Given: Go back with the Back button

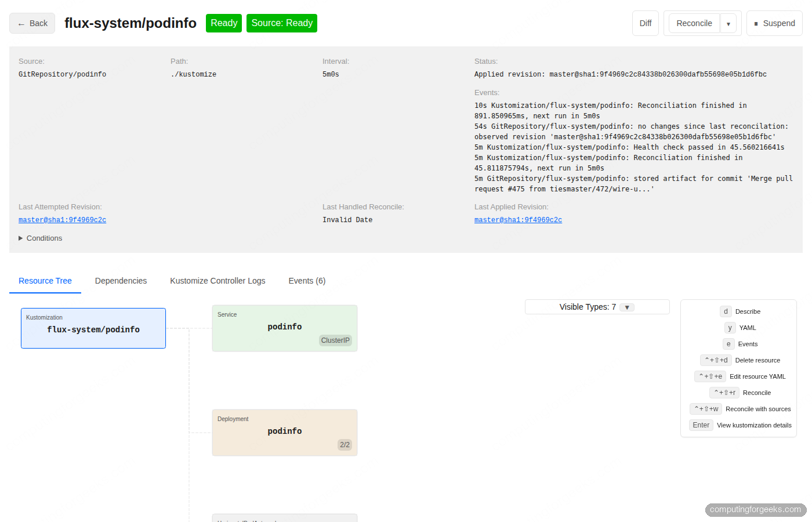Looking at the screenshot, I should (32, 23).
